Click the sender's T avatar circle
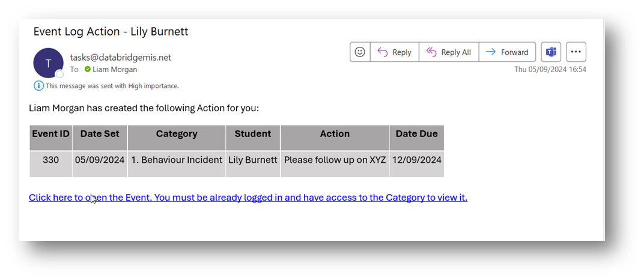The width and height of the screenshot is (644, 280). [x=48, y=62]
